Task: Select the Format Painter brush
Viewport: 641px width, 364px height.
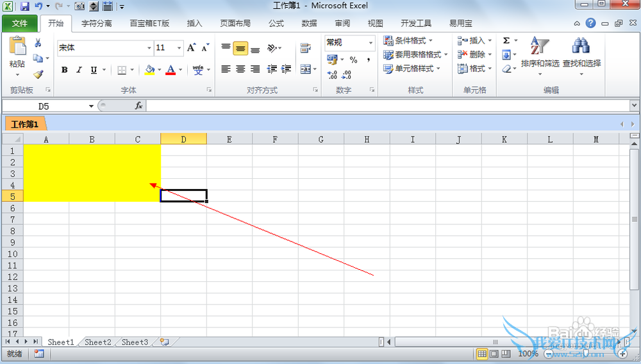Action: click(38, 74)
